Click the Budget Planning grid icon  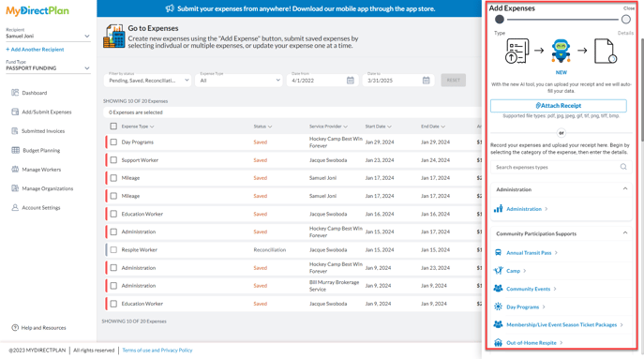(x=15, y=150)
